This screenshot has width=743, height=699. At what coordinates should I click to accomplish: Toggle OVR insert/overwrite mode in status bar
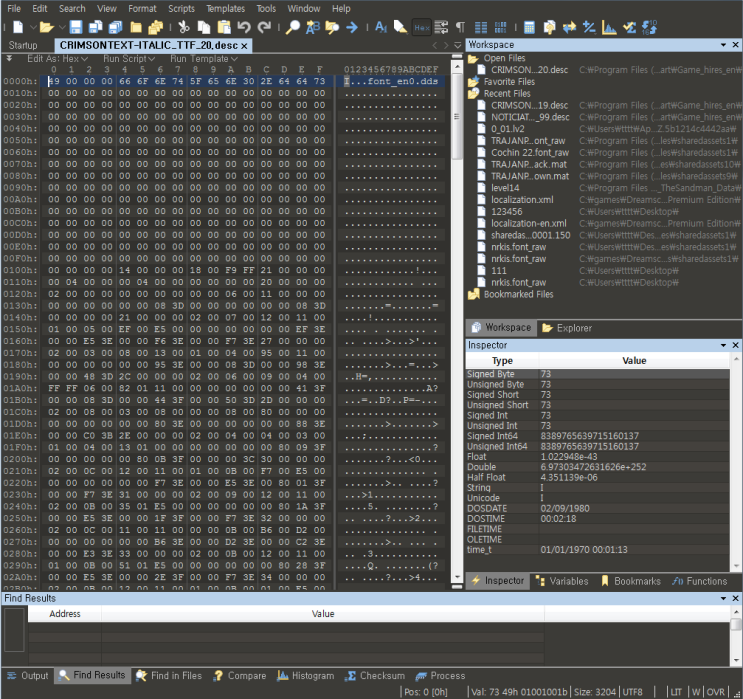point(716,691)
